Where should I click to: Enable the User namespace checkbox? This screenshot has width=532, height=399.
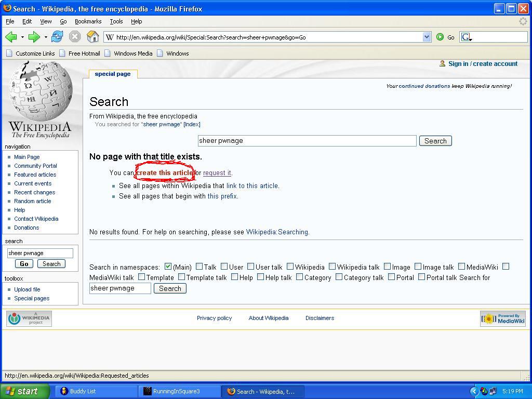point(224,267)
